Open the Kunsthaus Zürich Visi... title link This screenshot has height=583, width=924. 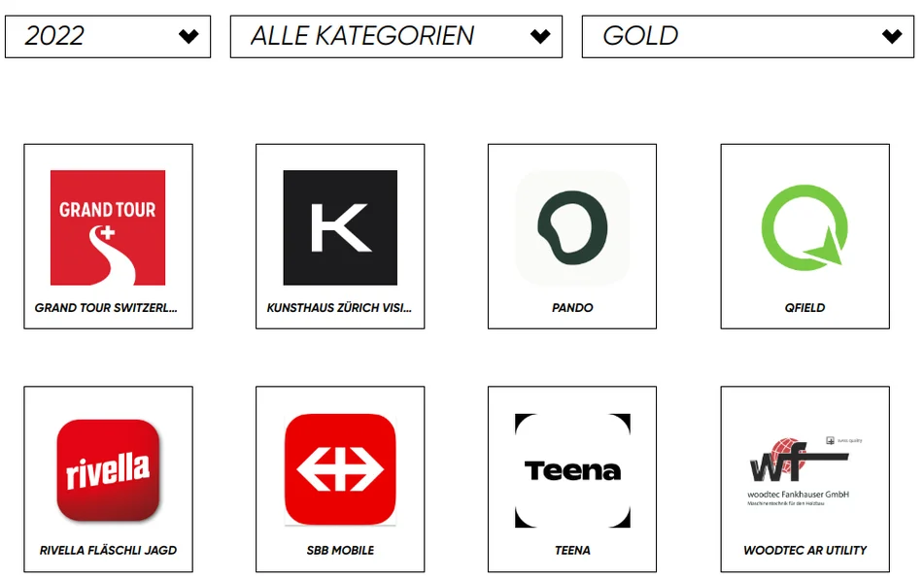tap(340, 308)
